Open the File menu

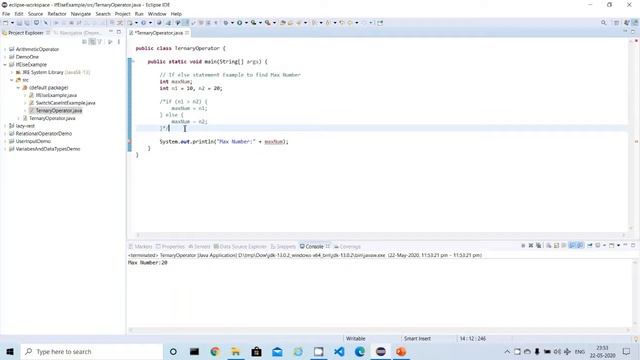[6, 14]
